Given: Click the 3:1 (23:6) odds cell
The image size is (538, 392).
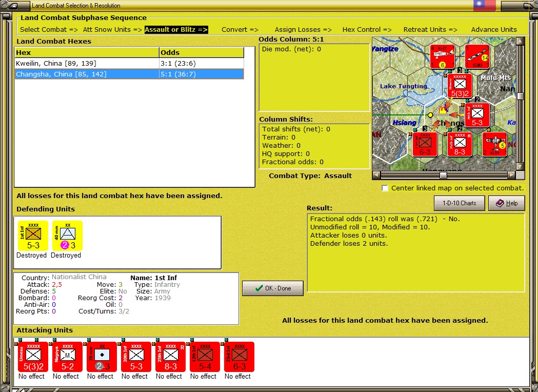Looking at the screenshot, I should point(202,63).
